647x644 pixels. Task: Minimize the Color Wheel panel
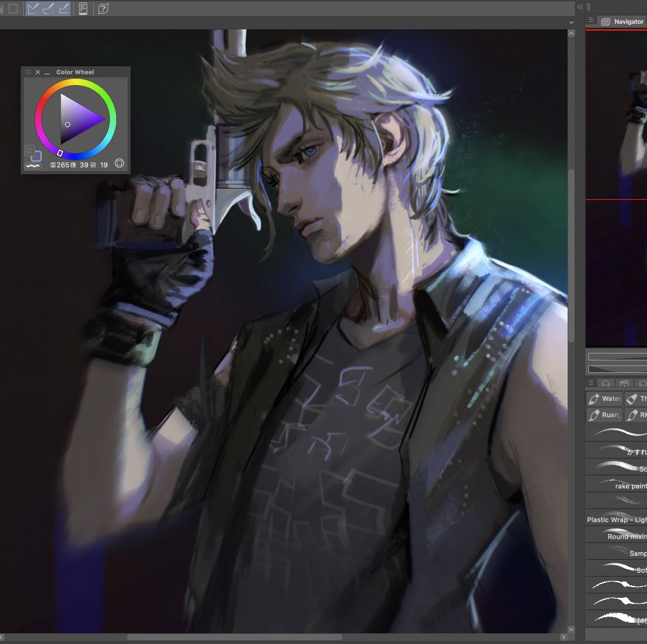pos(47,72)
